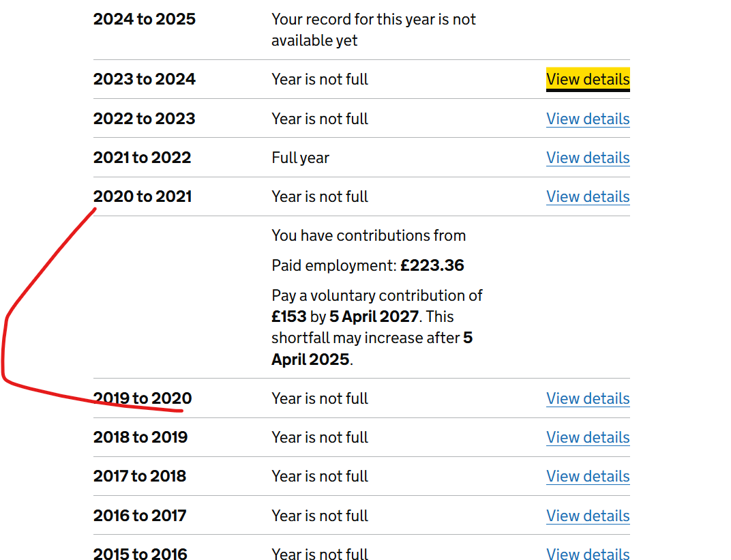731x560 pixels.
Task: Click the 'You have contributions from' text
Action: (x=369, y=235)
